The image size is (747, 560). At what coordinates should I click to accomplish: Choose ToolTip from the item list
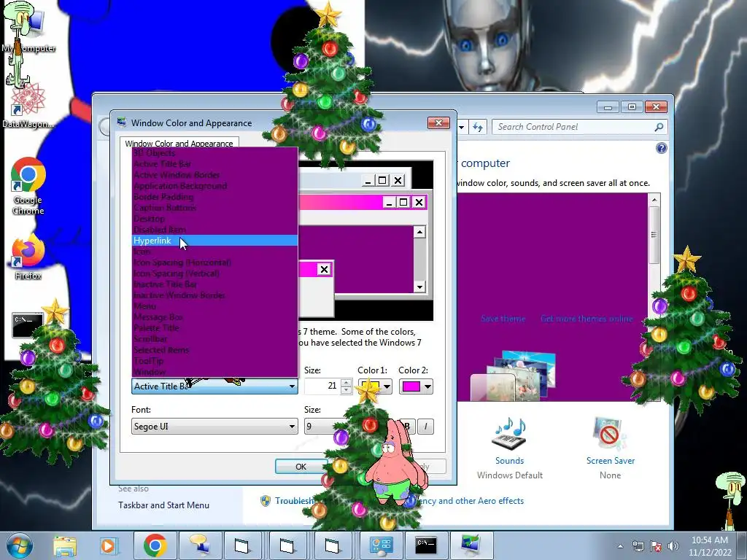click(x=215, y=361)
